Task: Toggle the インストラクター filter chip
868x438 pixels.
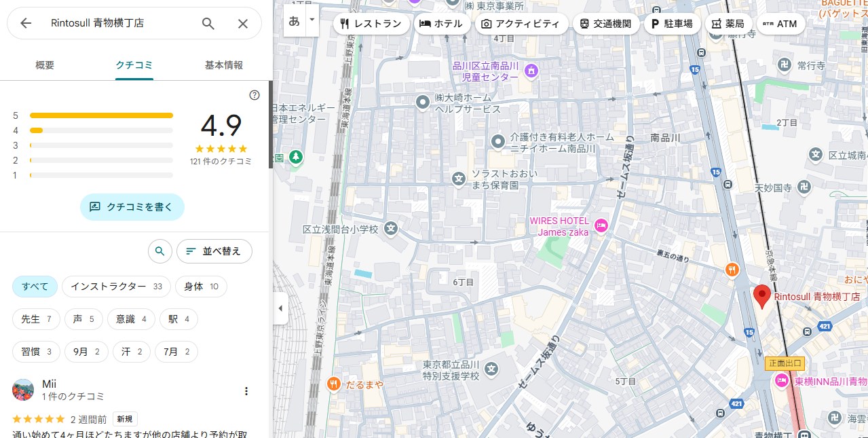Action: point(116,287)
